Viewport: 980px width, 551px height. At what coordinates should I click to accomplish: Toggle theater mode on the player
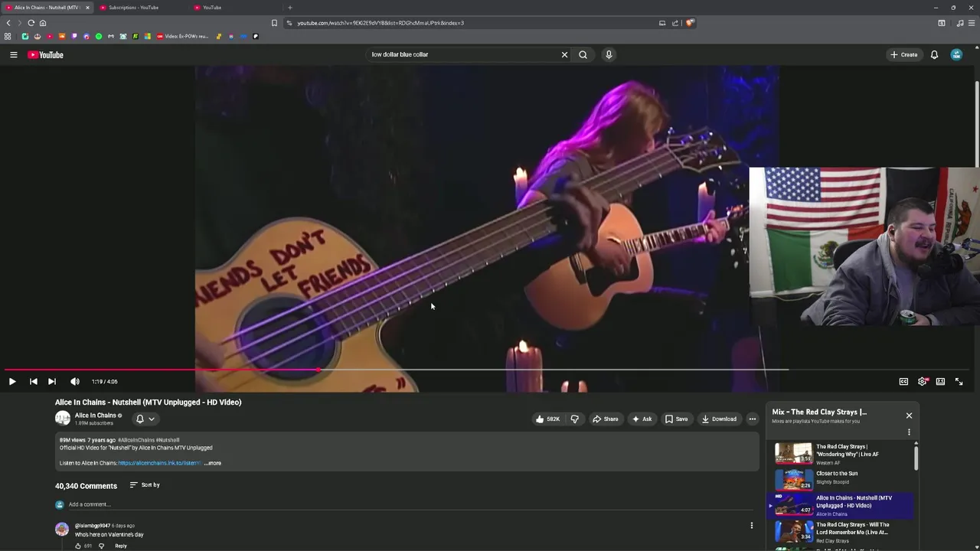(940, 381)
